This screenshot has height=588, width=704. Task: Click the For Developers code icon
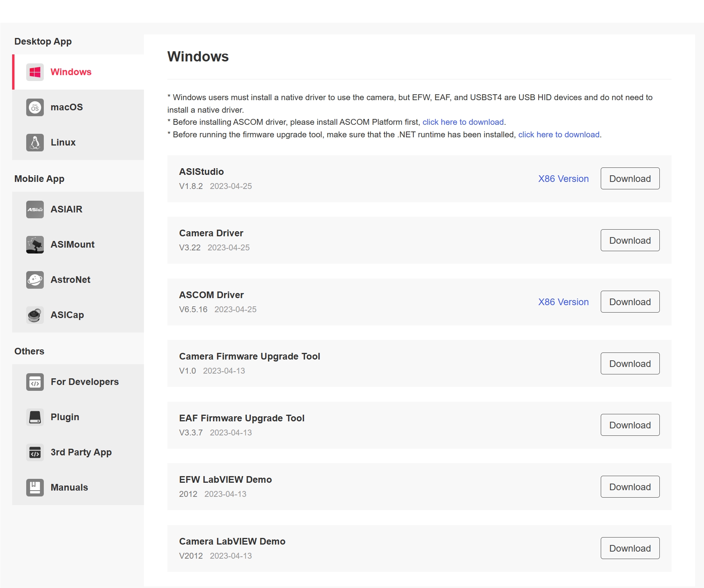[35, 382]
